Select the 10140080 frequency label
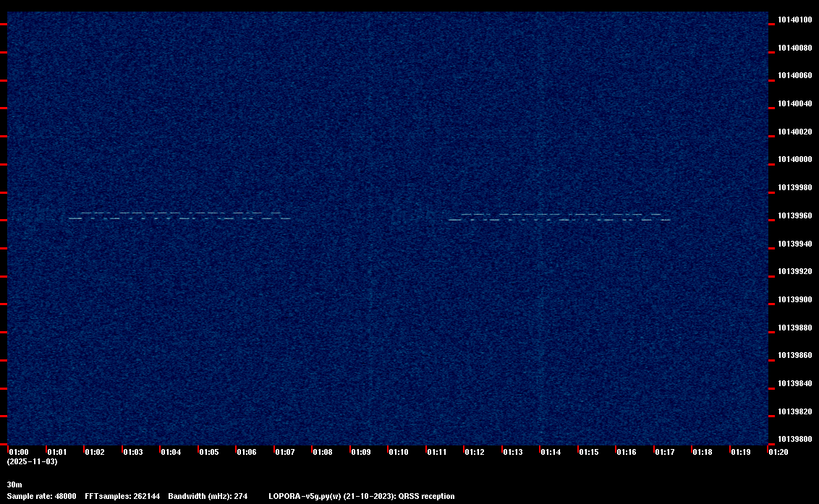819x504 pixels. click(x=795, y=48)
